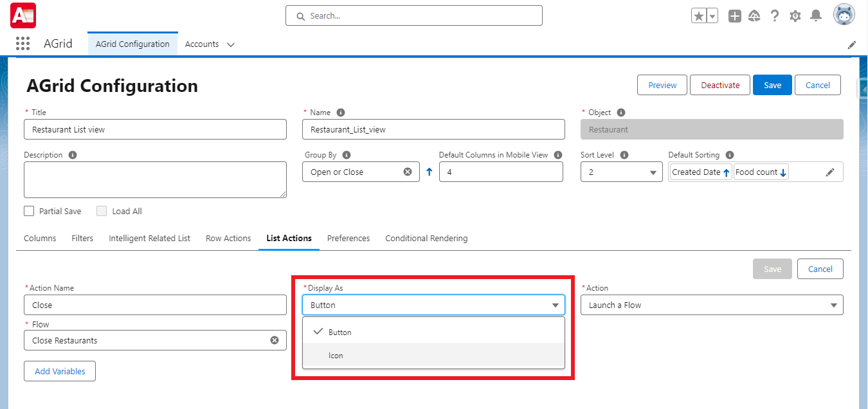The image size is (868, 409).
Task: Select the Button option in Display As
Action: pyautogui.click(x=433, y=332)
